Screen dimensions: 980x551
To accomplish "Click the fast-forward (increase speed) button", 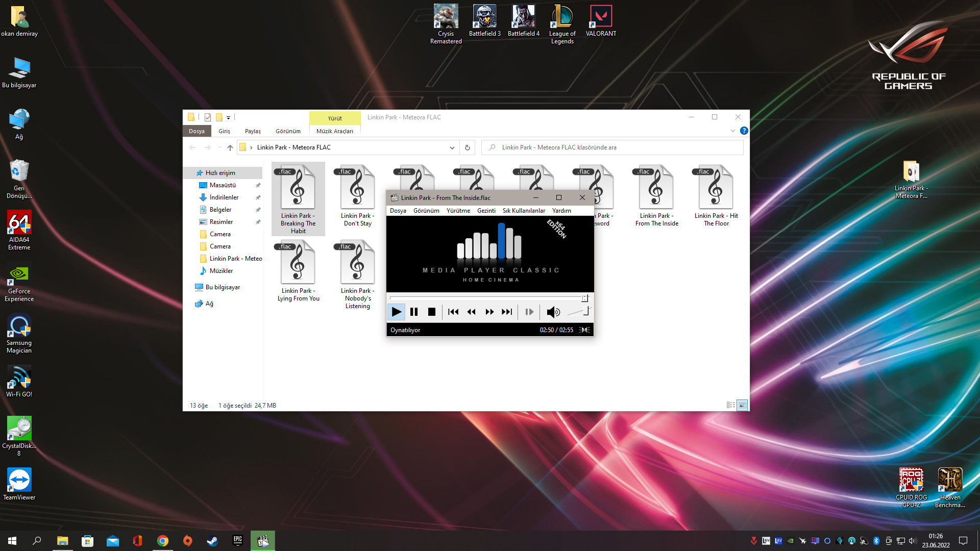I will tap(489, 312).
